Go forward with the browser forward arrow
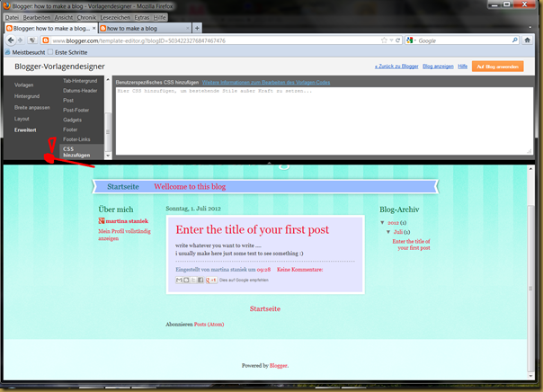The height and width of the screenshot is (392, 543). 21,40
